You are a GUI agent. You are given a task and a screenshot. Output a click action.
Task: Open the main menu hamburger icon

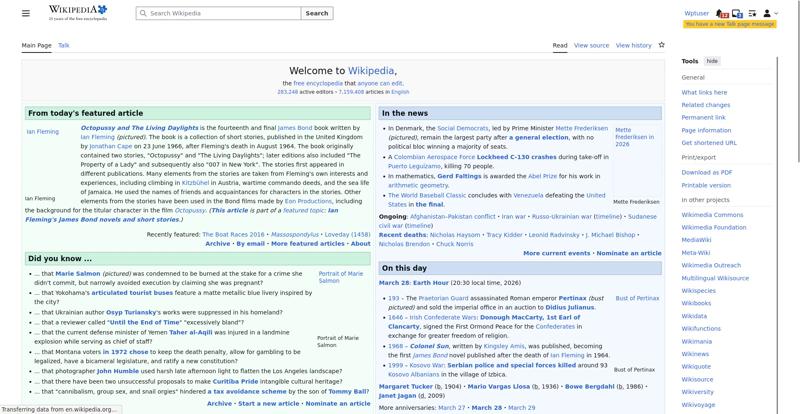tap(26, 13)
